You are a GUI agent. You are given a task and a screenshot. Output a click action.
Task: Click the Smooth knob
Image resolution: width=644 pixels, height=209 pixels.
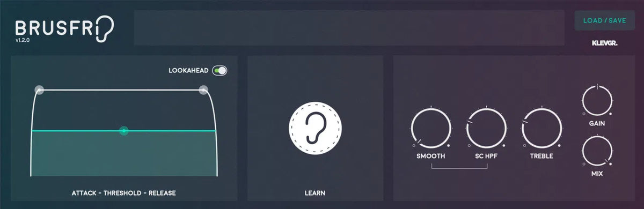[x=431, y=129]
